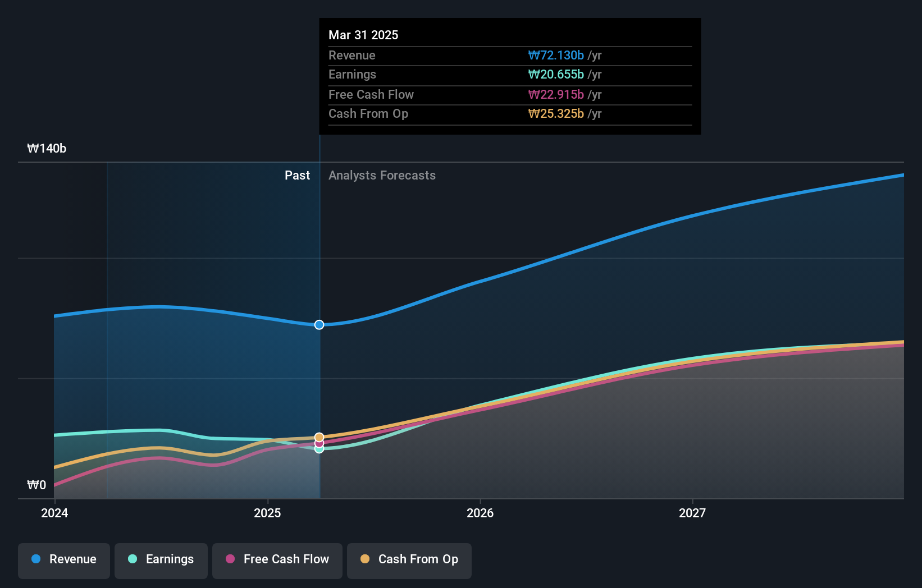Click the Revenue data point on the chart
The width and height of the screenshot is (922, 588).
point(319,325)
